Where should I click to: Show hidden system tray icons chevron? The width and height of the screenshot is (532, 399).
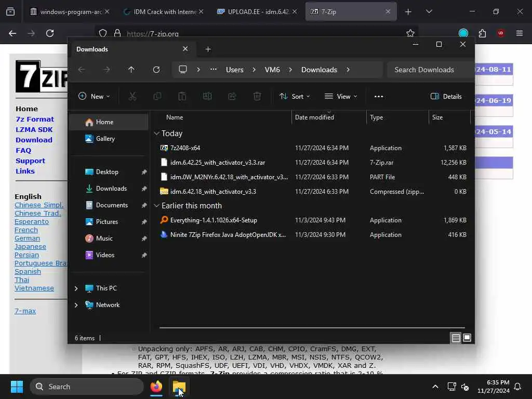435,387
